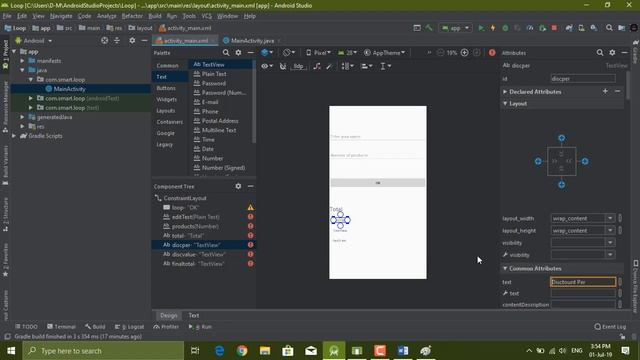Open Palette settings gear

coord(238,53)
